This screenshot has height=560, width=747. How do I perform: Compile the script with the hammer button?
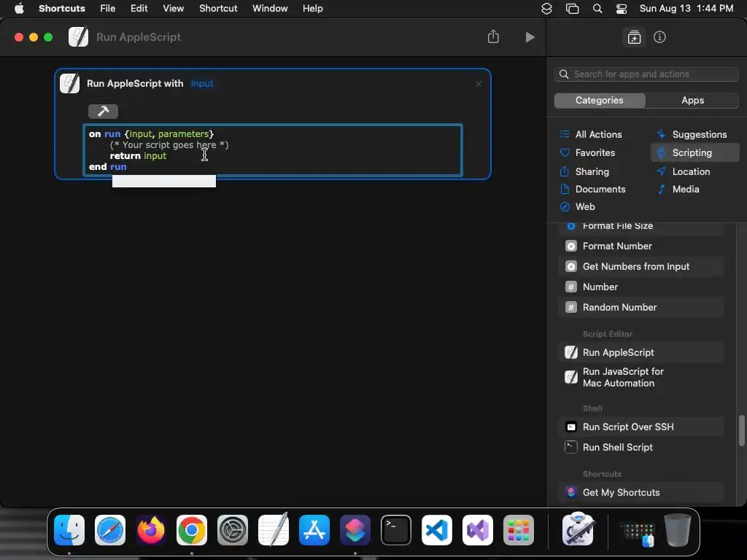tap(103, 112)
